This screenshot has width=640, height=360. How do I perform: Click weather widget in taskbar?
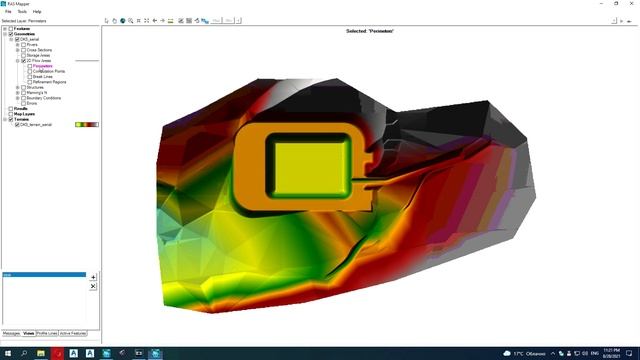coord(524,353)
